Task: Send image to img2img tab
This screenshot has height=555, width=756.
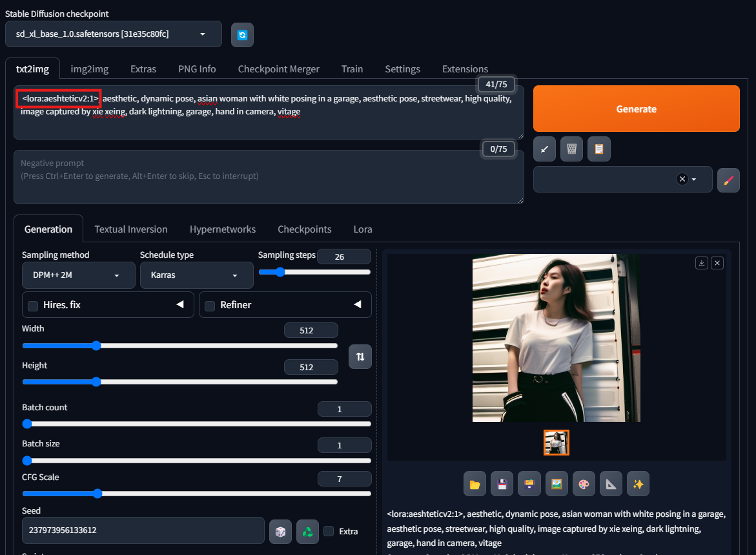Action: click(557, 484)
